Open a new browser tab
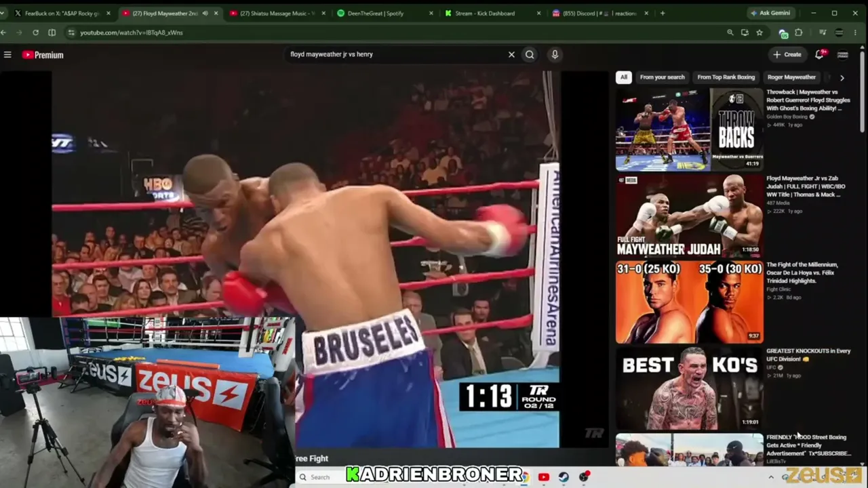Screen dimensions: 868x488 (x=663, y=13)
